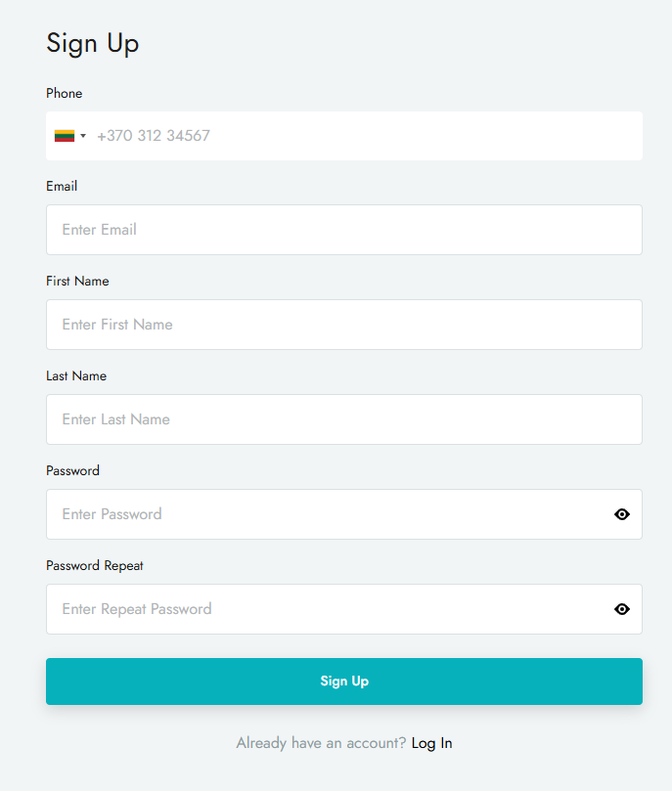Click the Enter Last Name field

pyautogui.click(x=343, y=419)
